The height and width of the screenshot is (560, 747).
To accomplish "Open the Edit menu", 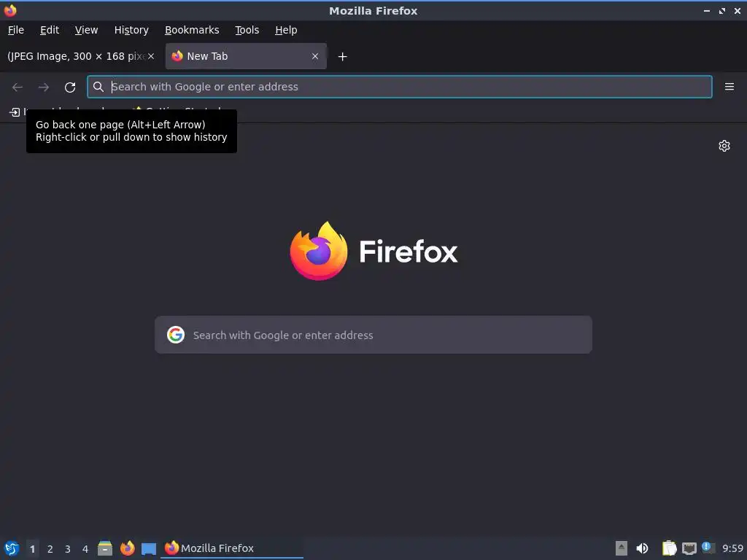I will point(50,30).
